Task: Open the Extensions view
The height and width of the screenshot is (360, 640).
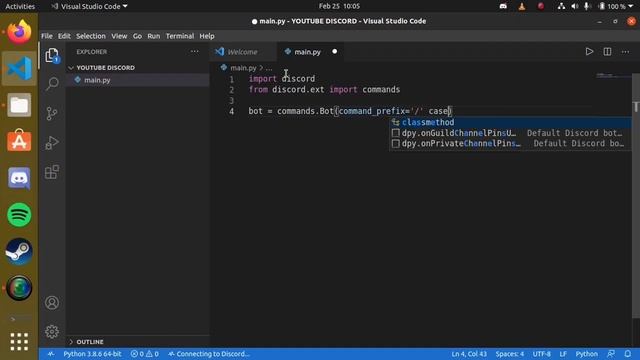Action: 52,172
